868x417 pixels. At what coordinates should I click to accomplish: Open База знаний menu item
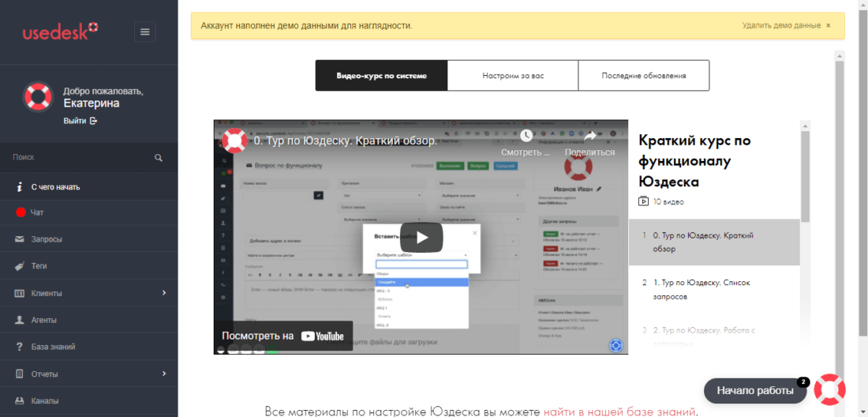coord(88,347)
